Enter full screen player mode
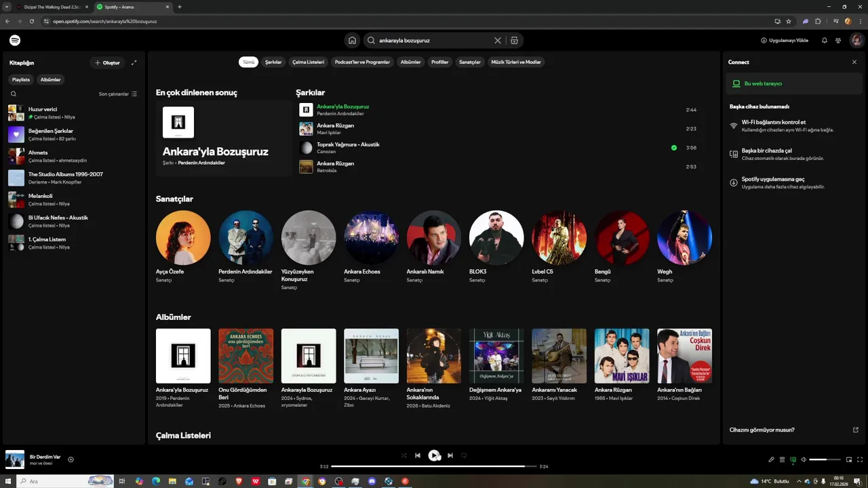Viewport: 868px width, 488px height. point(860,460)
